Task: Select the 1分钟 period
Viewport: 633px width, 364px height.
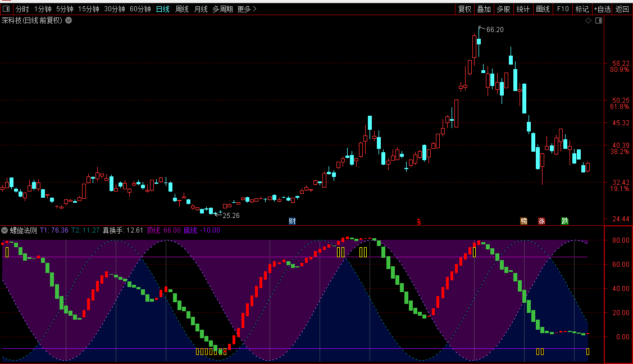Action: pos(43,9)
